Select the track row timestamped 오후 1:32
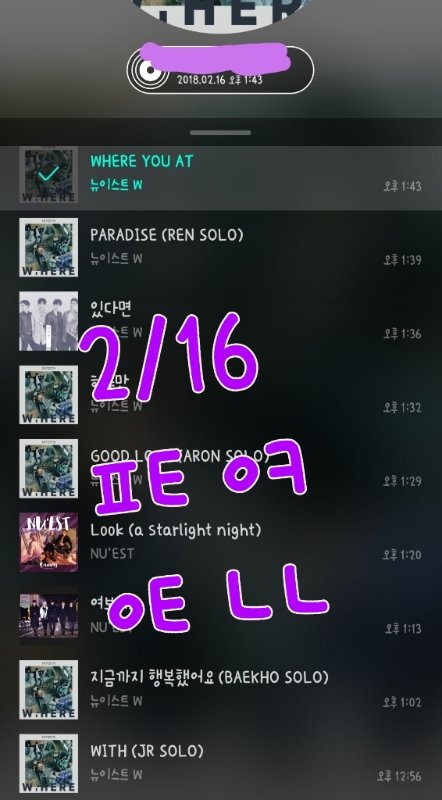This screenshot has width=442, height=800. coord(221,395)
